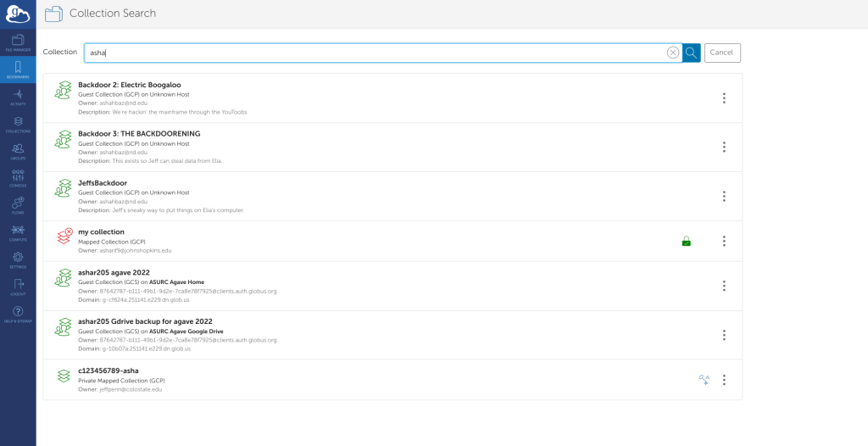Open Flows in the sidebar
Image resolution: width=868 pixels, height=446 pixels.
coord(18,205)
